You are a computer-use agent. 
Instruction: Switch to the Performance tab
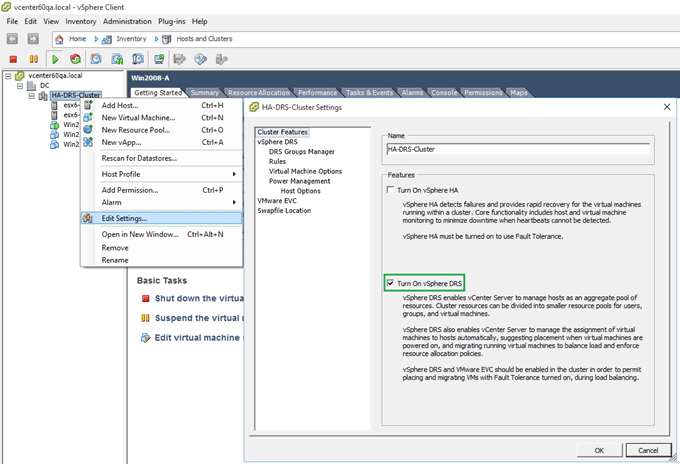(x=317, y=92)
